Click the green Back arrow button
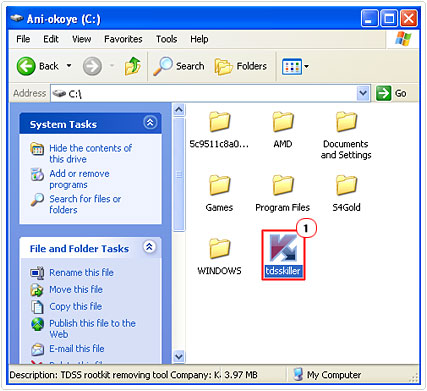 coord(26,66)
